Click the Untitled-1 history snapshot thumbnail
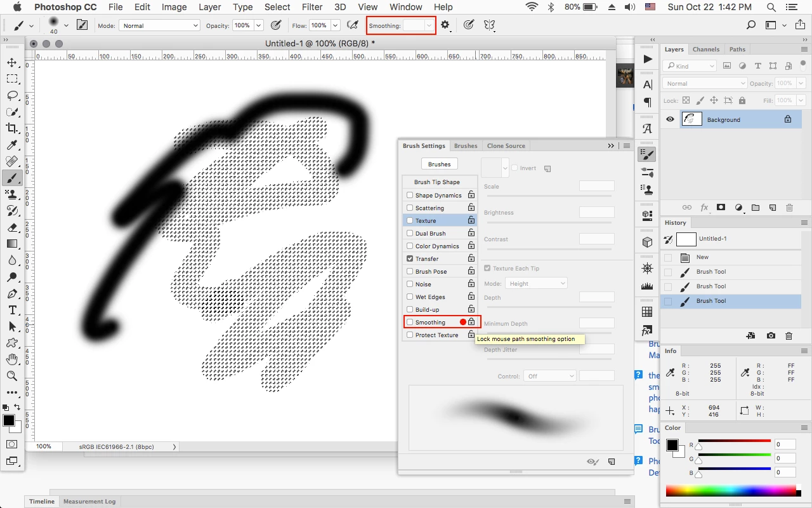The height and width of the screenshot is (508, 812). (686, 239)
